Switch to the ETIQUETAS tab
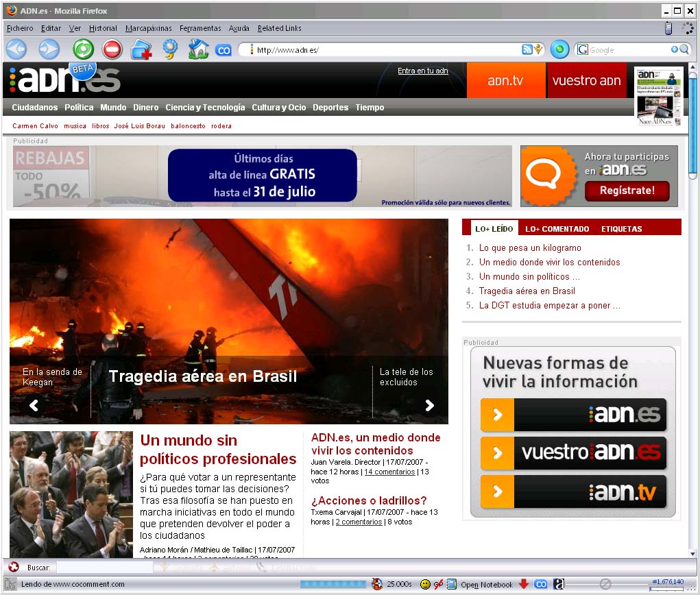This screenshot has height=595, width=700. pos(621,229)
